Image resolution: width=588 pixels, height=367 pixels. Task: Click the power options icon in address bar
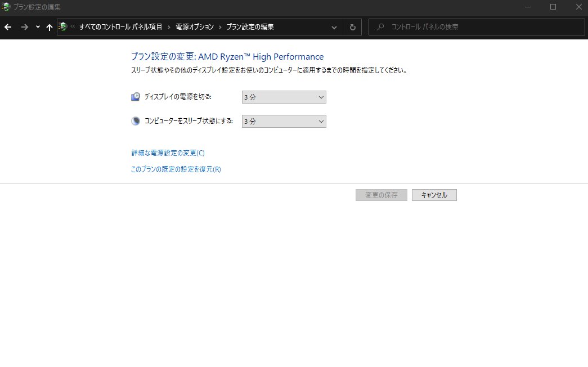62,26
